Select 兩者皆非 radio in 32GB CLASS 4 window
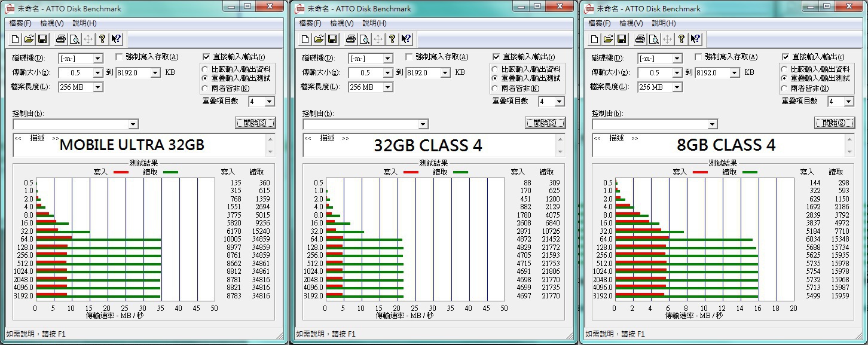The height and width of the screenshot is (345, 868). pyautogui.click(x=496, y=88)
